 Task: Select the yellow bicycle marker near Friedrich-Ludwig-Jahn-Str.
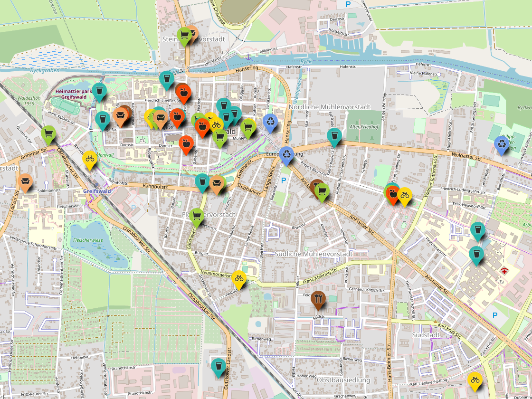(x=405, y=195)
